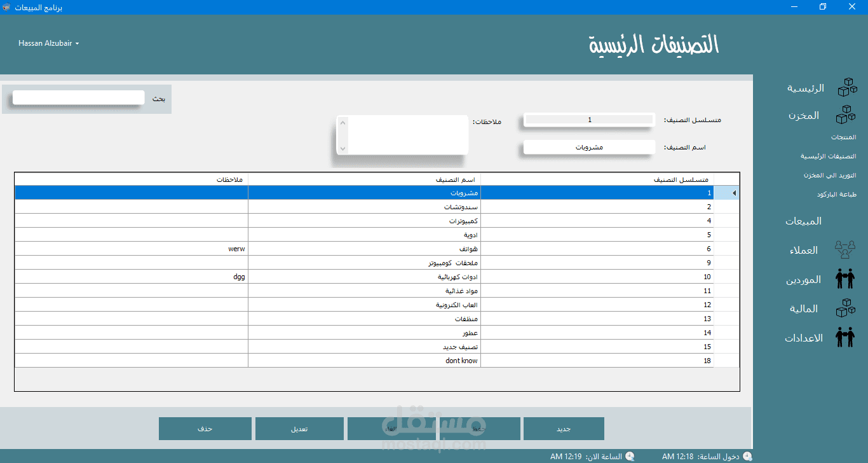Go to التصنيفات الرئيسية submenu item
Image resolution: width=868 pixels, height=463 pixels.
click(x=828, y=156)
